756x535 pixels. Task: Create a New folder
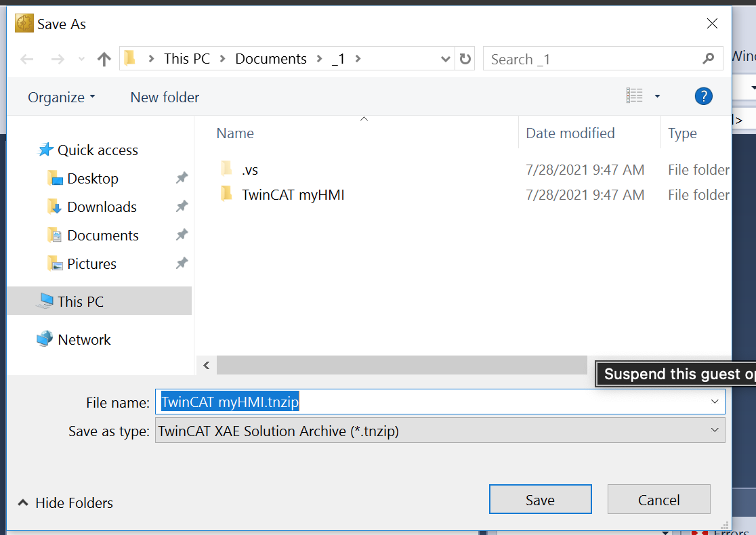coord(165,98)
